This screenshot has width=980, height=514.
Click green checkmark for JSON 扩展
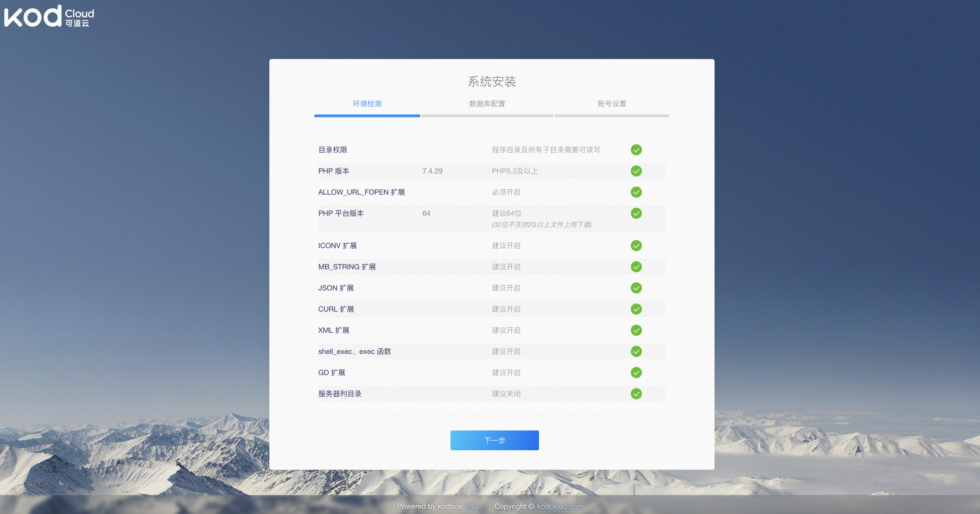[636, 288]
